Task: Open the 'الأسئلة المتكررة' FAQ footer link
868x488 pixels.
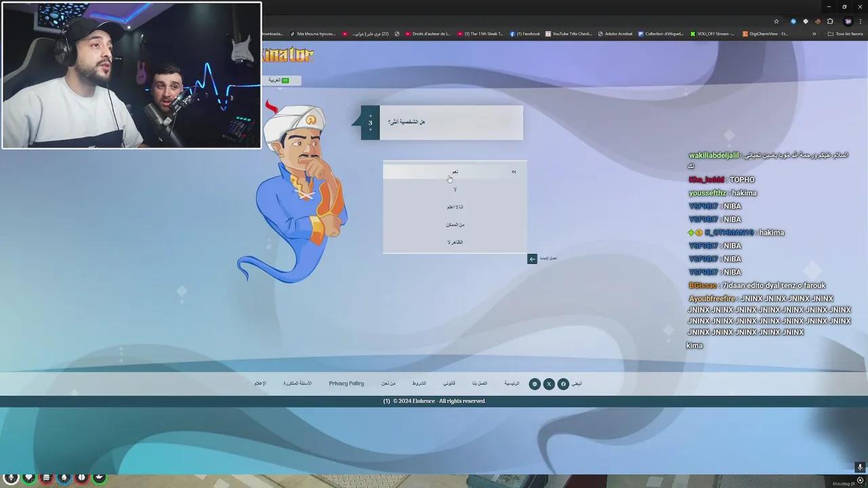Action: coord(298,384)
